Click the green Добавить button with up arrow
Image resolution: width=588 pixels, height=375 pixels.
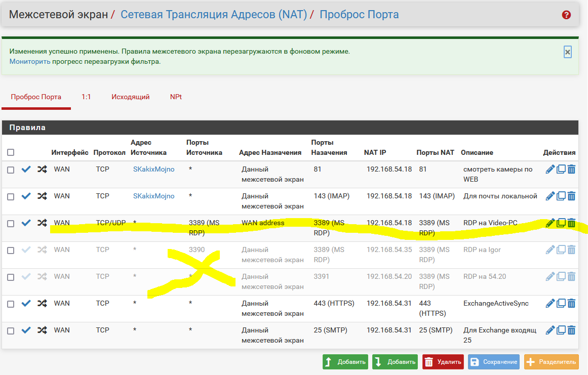point(345,362)
